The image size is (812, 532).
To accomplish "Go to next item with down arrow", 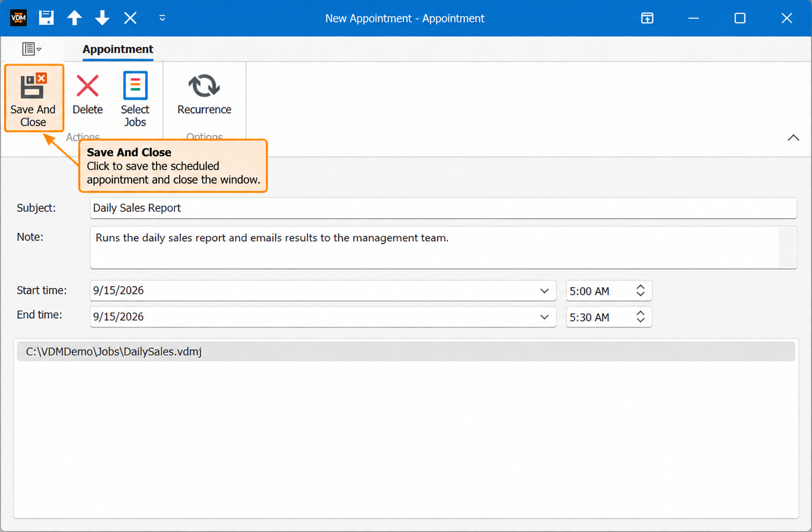I will [102, 18].
